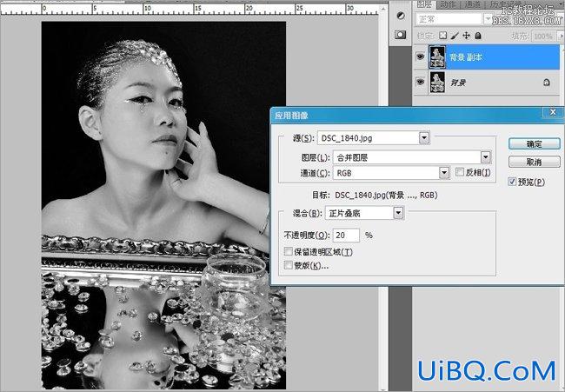Open the fill 100% slider arrow
Screen dimensions: 565x392
click(x=561, y=36)
